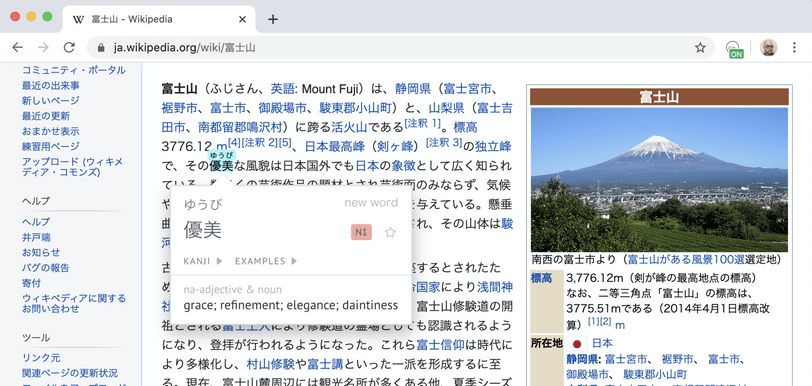Image resolution: width=812 pixels, height=386 pixels.
Task: Close the 富士山 Wikipedia tab
Action: [242, 20]
